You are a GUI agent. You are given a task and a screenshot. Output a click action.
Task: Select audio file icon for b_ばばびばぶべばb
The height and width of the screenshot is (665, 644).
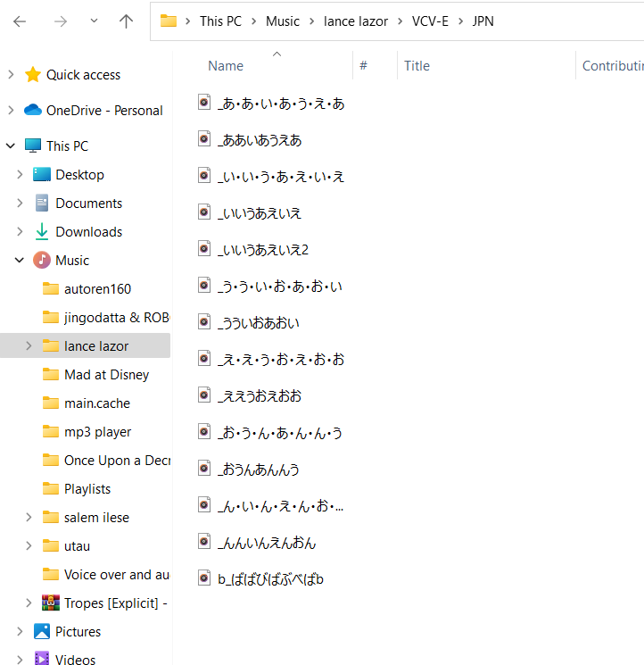[204, 578]
